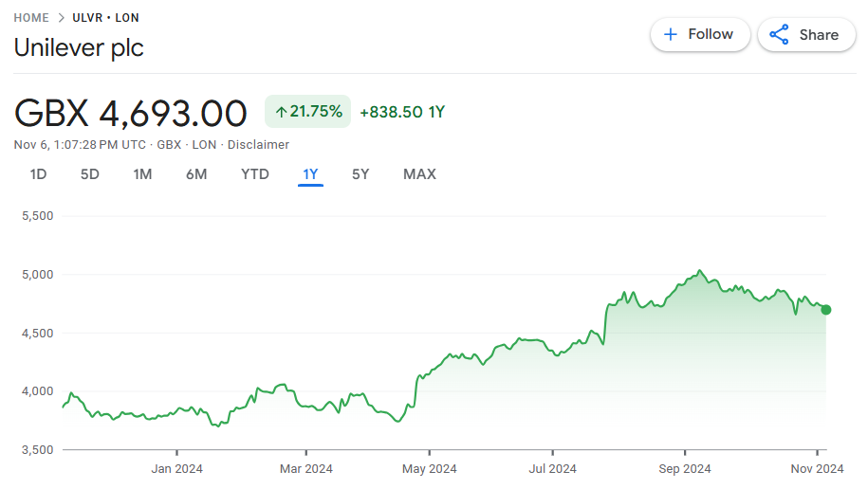
Task: Open the Disclaimer link
Action: (258, 145)
